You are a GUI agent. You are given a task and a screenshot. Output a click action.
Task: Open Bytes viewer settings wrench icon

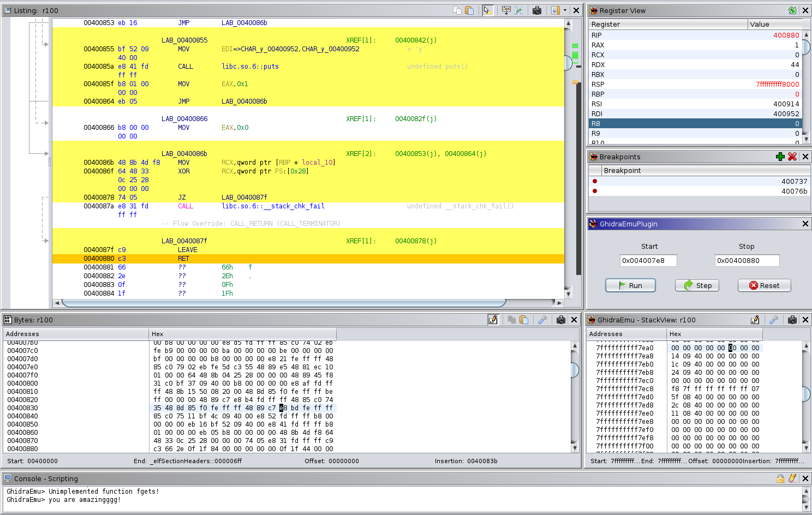[x=542, y=320]
